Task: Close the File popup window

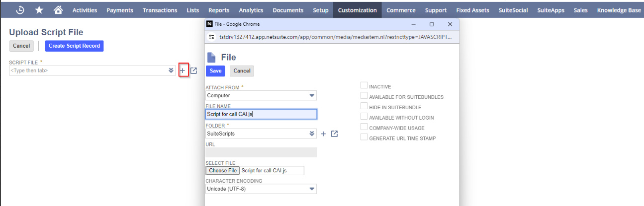Action: pos(450,24)
